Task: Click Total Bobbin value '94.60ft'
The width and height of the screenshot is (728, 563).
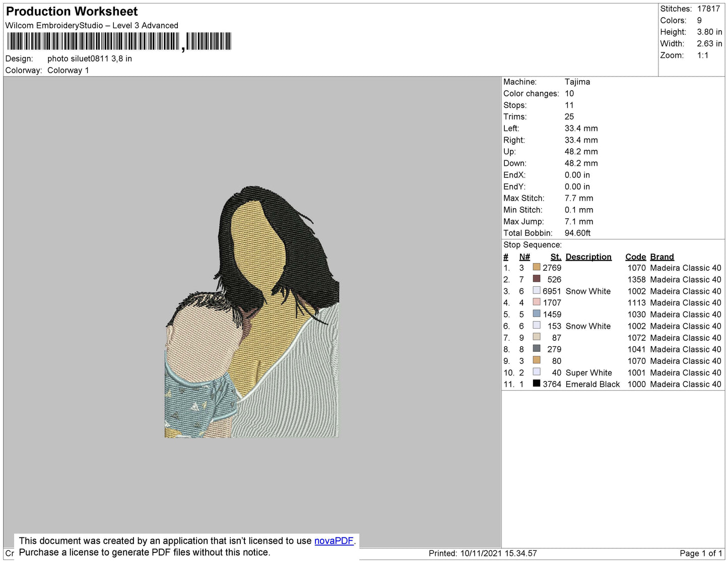Action: (578, 233)
